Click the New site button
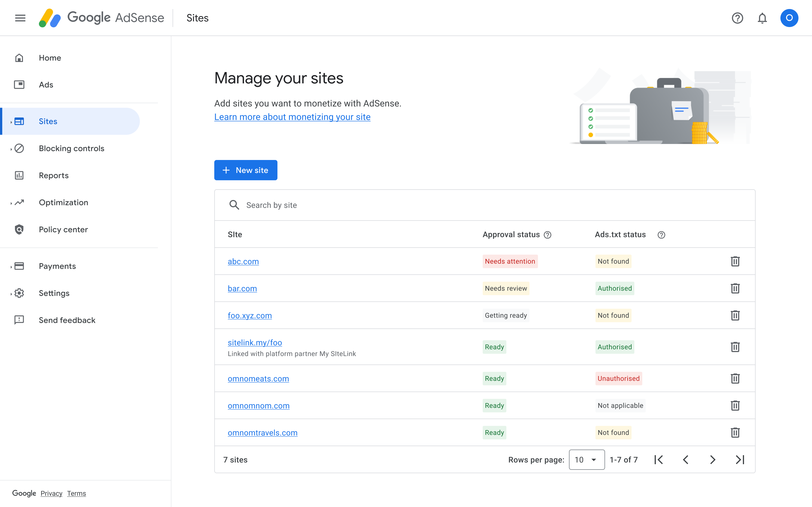Image resolution: width=812 pixels, height=507 pixels. (246, 170)
